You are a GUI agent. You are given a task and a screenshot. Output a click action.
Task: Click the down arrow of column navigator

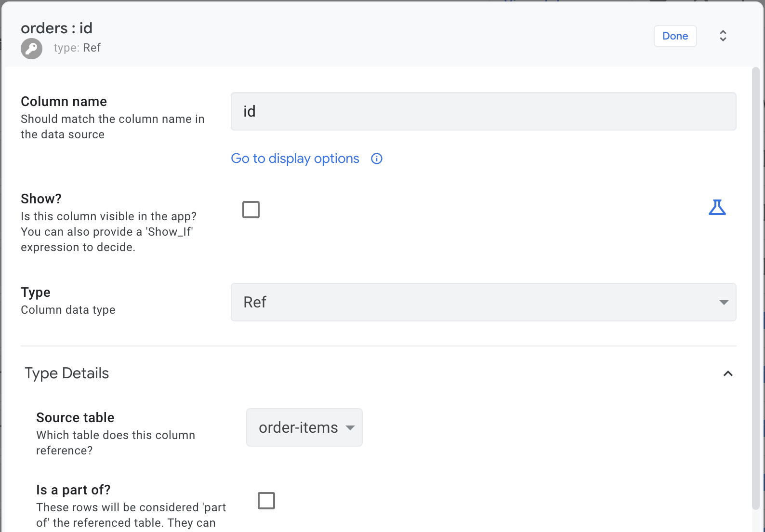tap(723, 40)
